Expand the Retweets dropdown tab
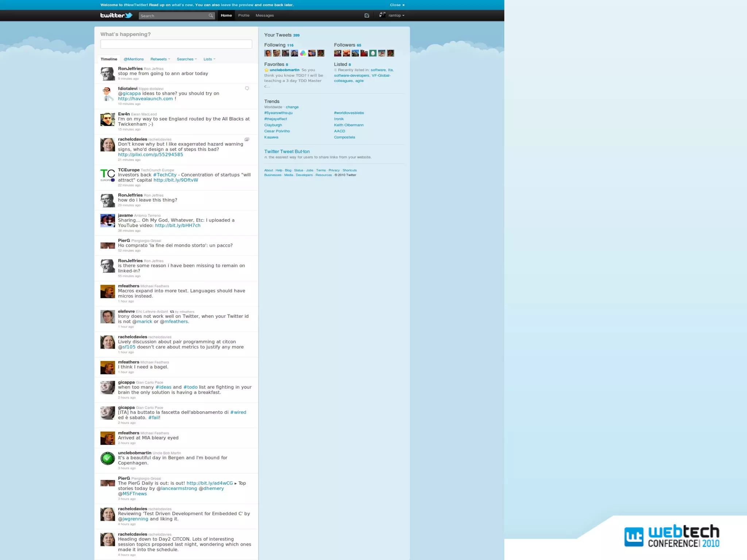The image size is (747, 560). point(160,59)
